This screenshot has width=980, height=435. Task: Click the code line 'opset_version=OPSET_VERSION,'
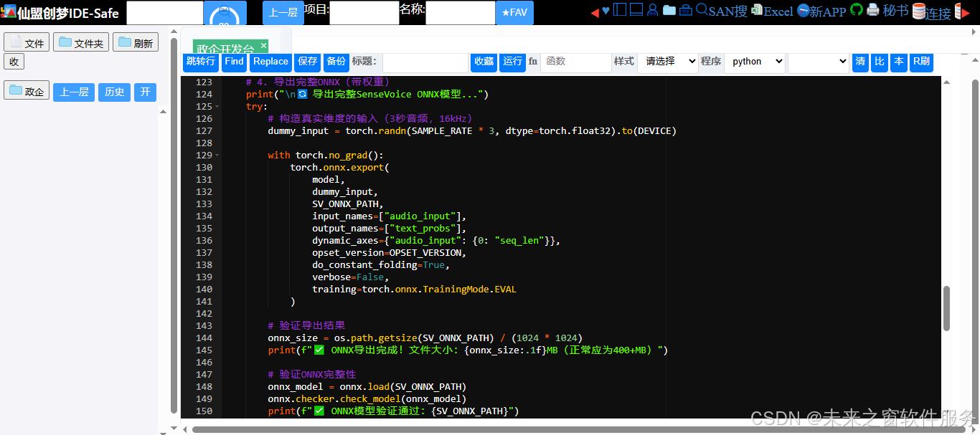point(390,253)
